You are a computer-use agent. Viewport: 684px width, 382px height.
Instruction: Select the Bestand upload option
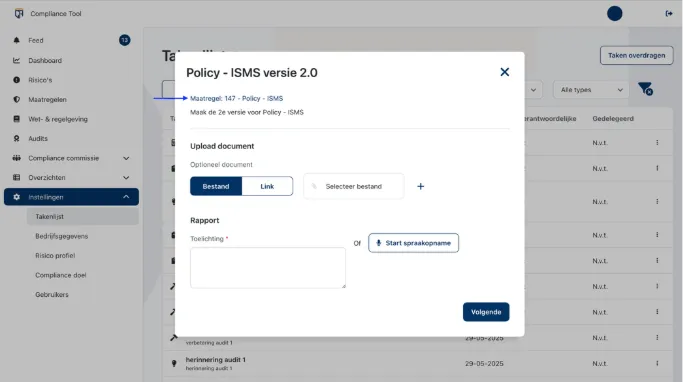coord(216,186)
